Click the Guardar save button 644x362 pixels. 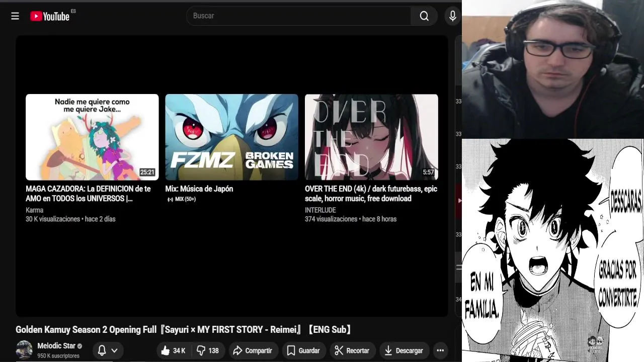click(303, 350)
